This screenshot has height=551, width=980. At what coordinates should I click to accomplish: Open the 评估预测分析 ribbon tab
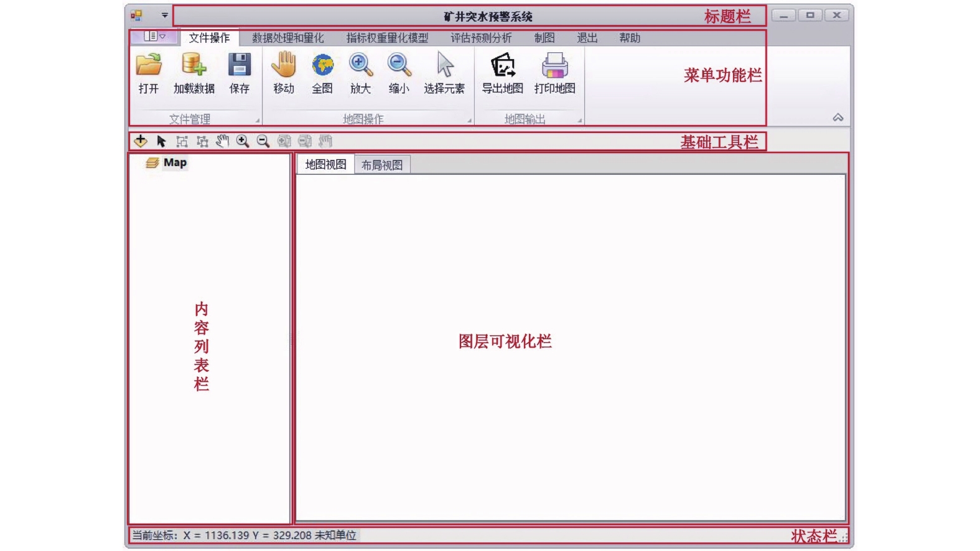(x=480, y=38)
